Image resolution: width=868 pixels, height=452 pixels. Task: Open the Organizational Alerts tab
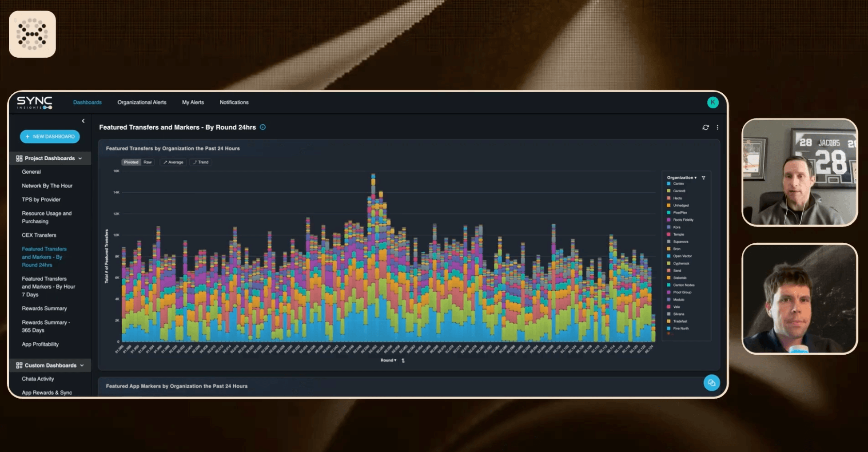pyautogui.click(x=142, y=103)
